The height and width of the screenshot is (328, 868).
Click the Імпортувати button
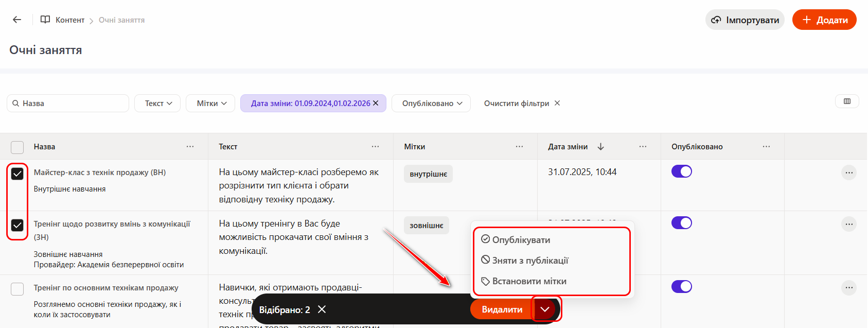pos(745,20)
